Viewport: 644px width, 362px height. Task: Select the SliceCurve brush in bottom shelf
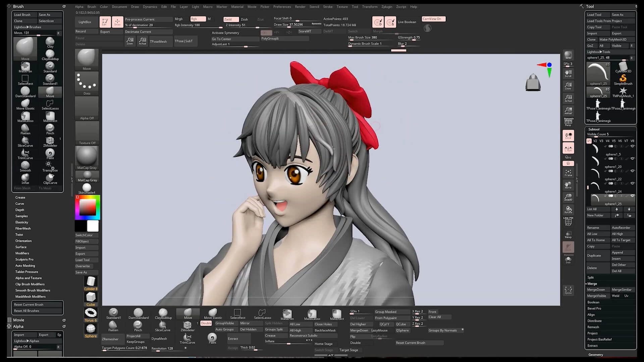[x=163, y=326]
